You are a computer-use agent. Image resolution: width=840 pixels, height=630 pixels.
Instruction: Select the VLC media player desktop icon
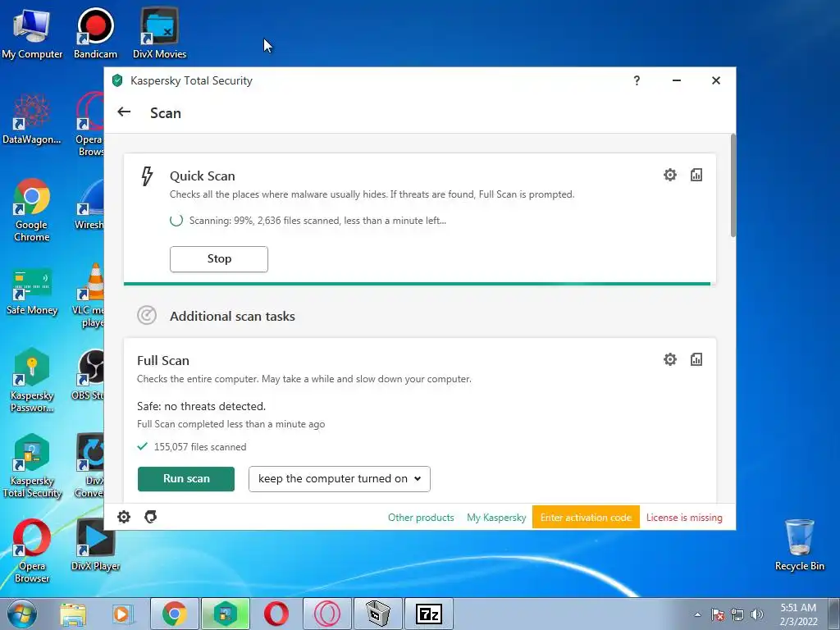click(x=89, y=294)
